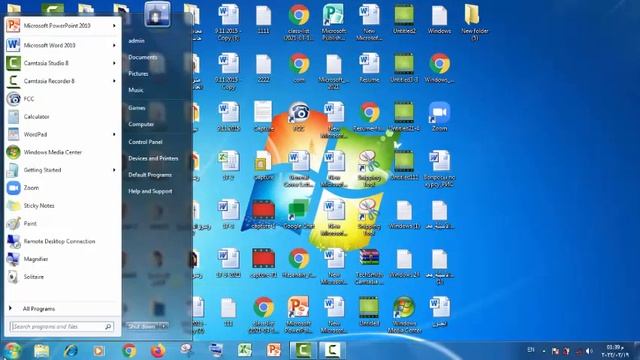Open New folder (5) on desktop
The width and height of the screenshot is (640, 360).
point(475,21)
